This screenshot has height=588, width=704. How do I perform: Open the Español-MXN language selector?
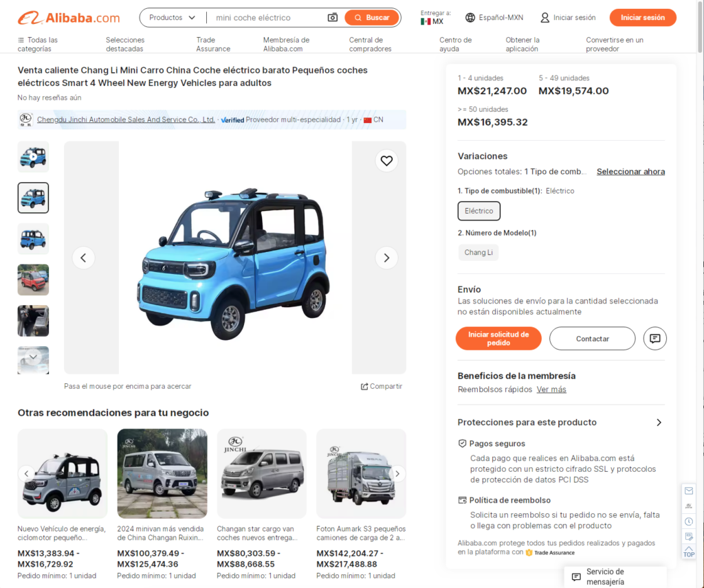pyautogui.click(x=494, y=17)
